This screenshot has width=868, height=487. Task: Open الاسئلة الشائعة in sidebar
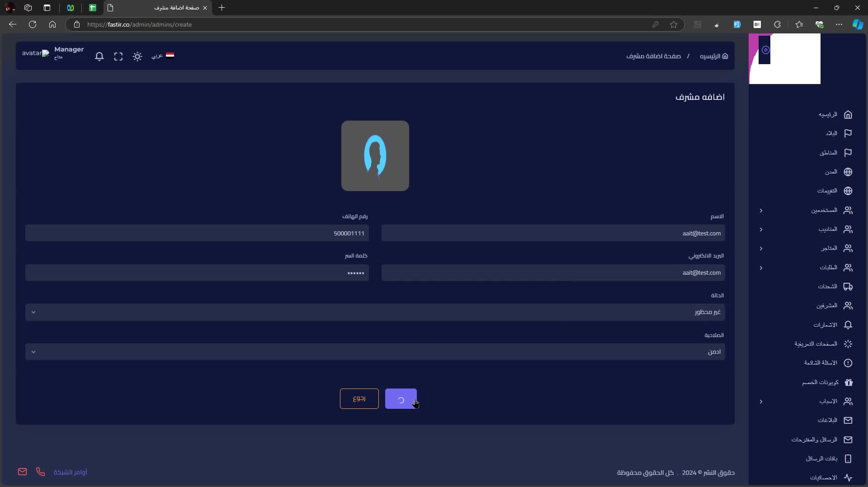[821, 363]
